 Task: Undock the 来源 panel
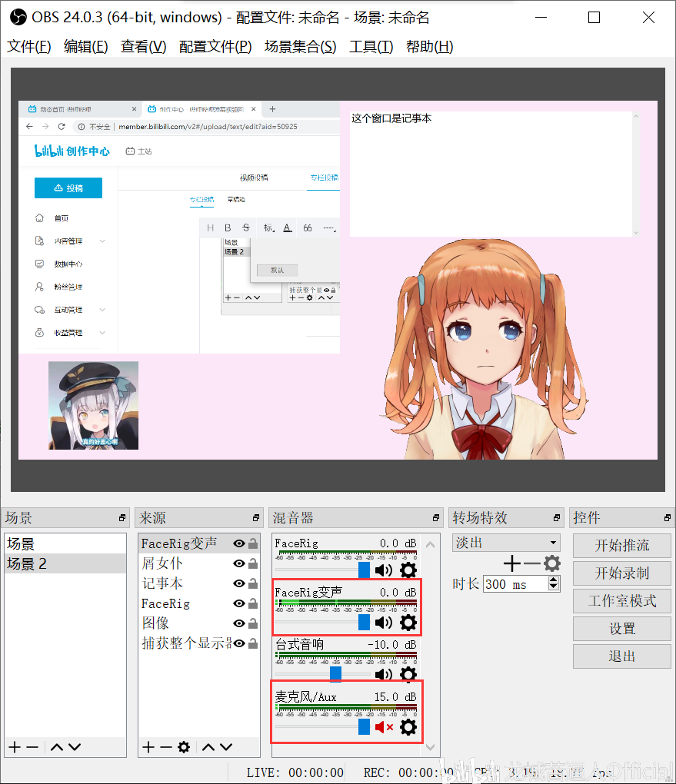pyautogui.click(x=256, y=518)
